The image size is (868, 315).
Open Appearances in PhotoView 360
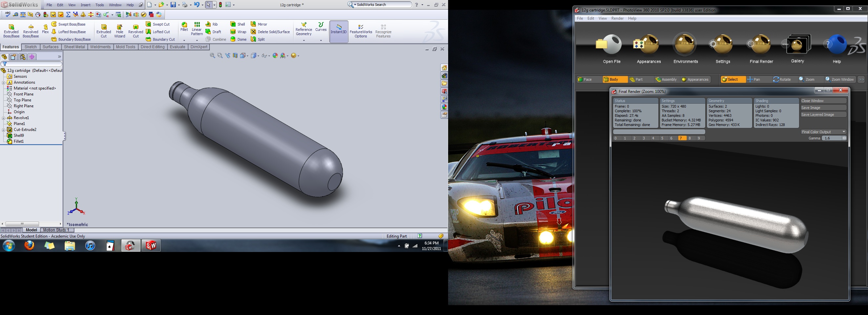coord(648,45)
